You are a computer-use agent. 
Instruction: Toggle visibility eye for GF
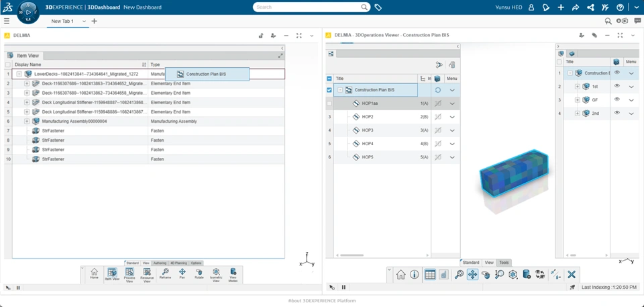pyautogui.click(x=616, y=99)
